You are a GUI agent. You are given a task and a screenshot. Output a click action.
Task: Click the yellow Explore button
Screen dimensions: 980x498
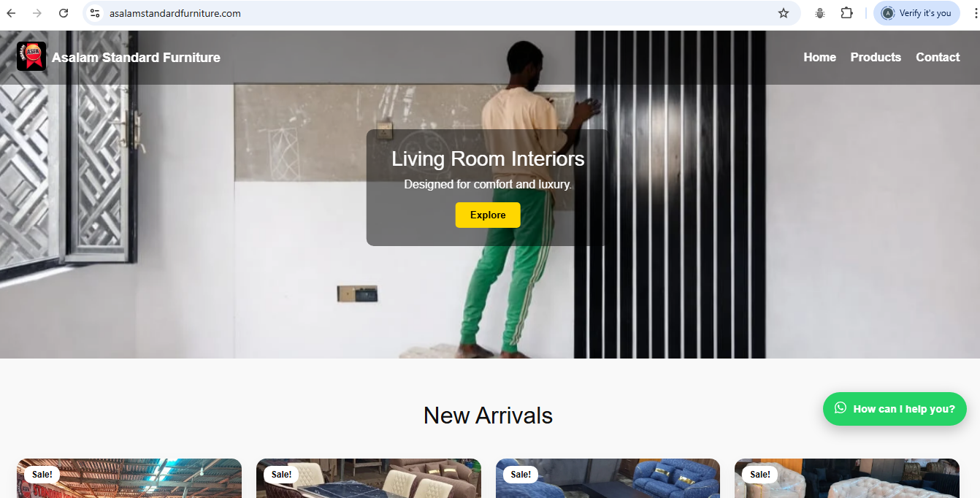click(x=488, y=215)
